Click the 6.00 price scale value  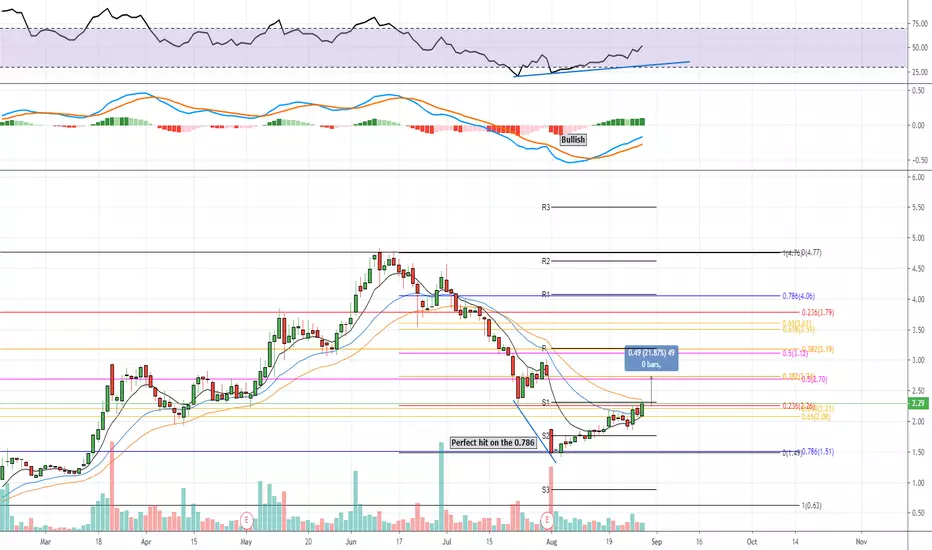pyautogui.click(x=920, y=177)
